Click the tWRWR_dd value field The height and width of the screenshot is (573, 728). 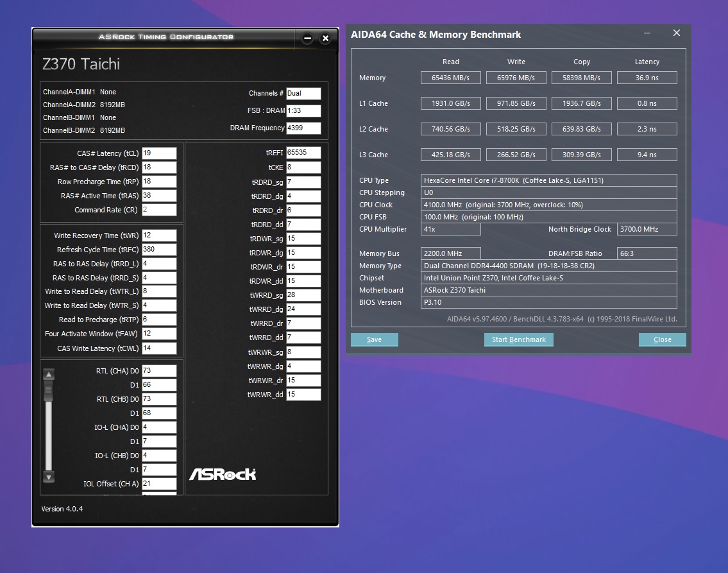tap(303, 394)
